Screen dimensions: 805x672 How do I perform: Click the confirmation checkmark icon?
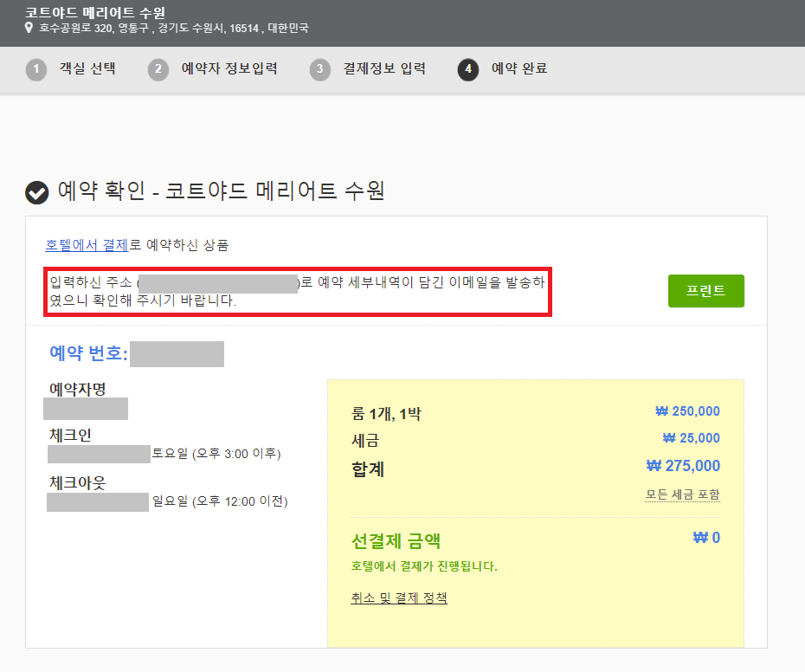pyautogui.click(x=37, y=192)
